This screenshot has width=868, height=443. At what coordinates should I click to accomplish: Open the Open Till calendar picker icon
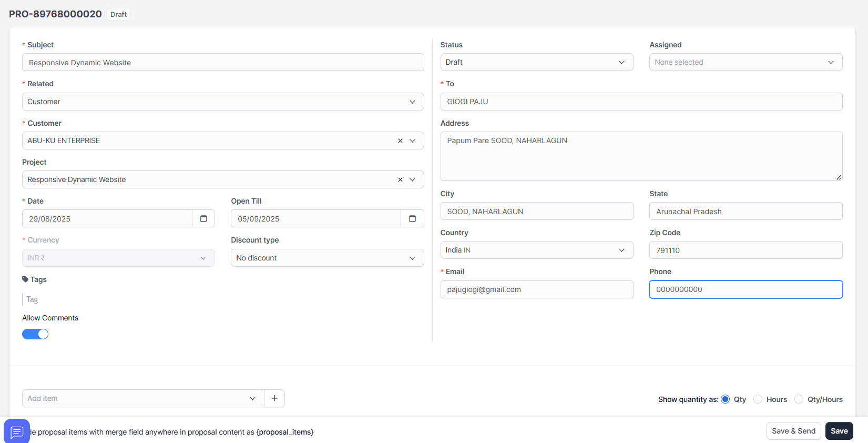[412, 218]
